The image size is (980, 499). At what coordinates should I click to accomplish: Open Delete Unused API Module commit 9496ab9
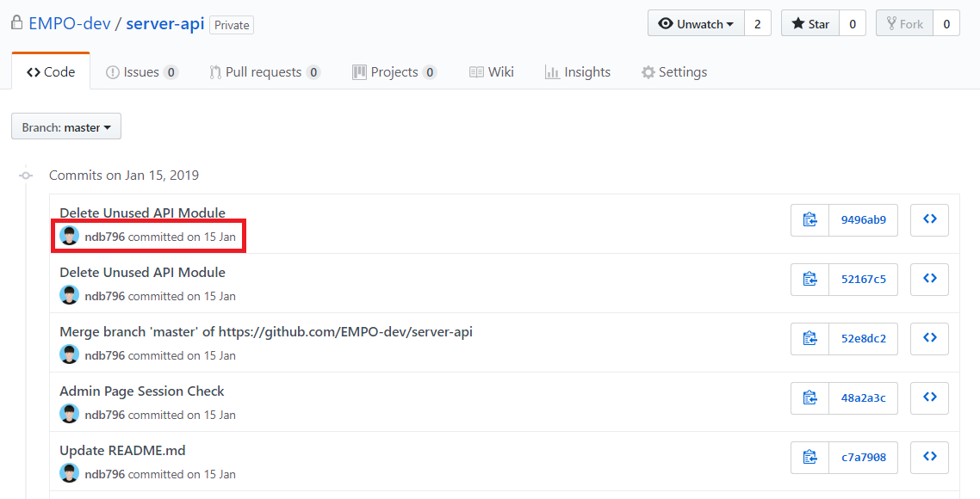coord(142,213)
